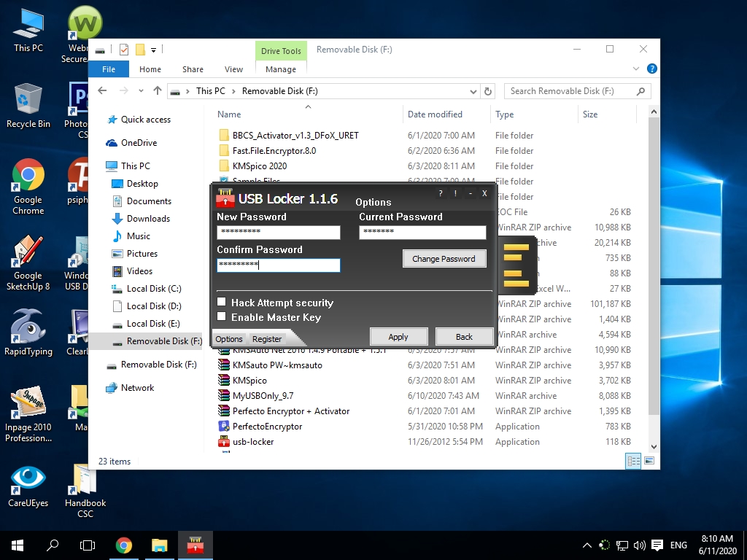
Task: Click the up-arrow navigation icon in Explorer
Action: (x=158, y=90)
